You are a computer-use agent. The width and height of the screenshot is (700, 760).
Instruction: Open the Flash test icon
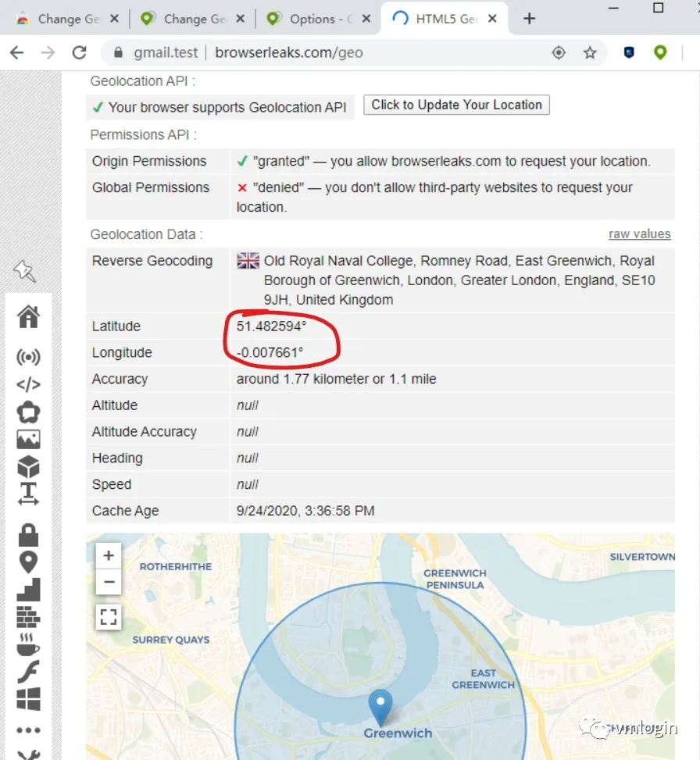tap(28, 666)
